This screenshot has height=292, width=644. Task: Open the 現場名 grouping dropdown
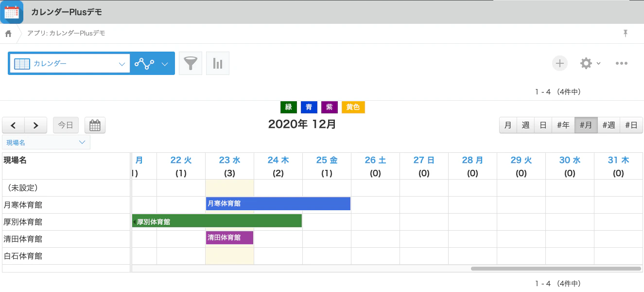46,142
